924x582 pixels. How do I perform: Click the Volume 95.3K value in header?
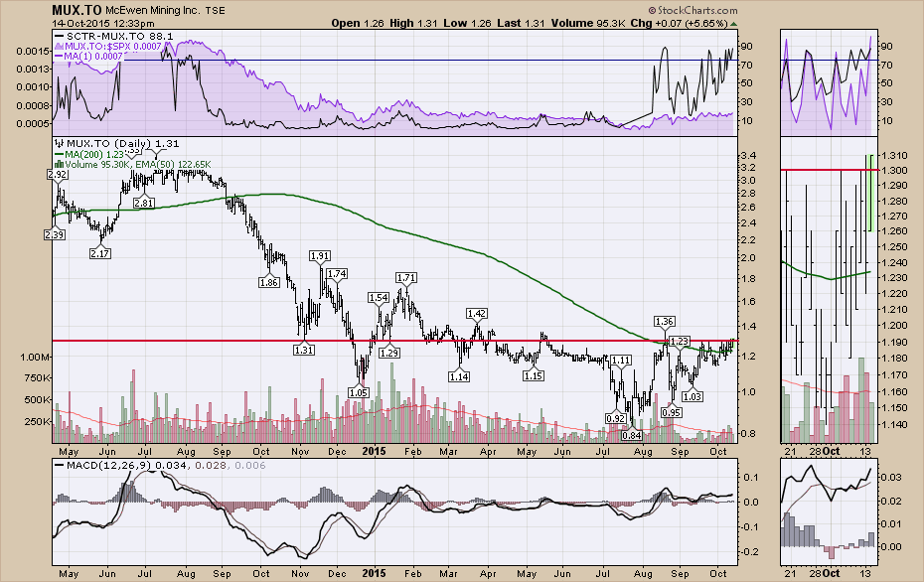(x=588, y=23)
